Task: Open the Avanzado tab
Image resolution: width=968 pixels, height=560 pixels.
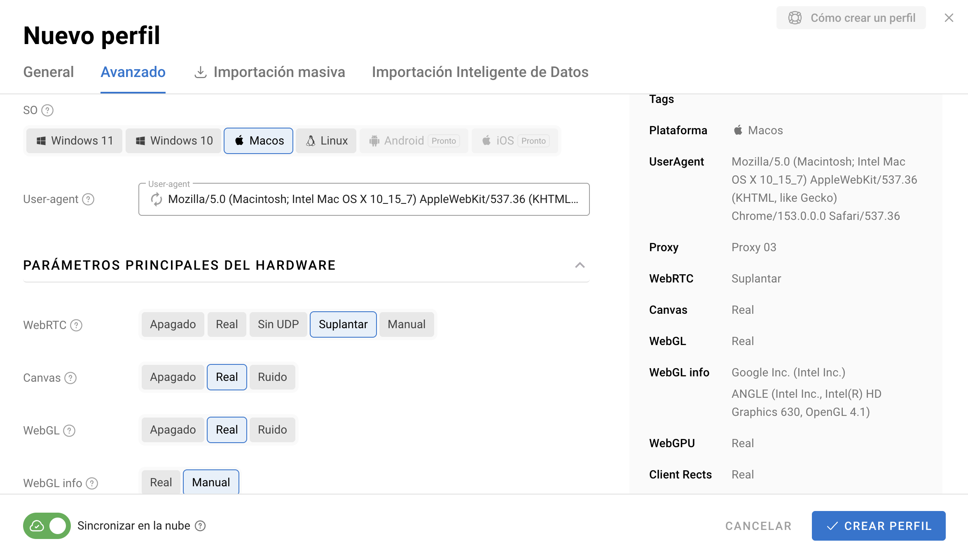Action: click(x=133, y=72)
